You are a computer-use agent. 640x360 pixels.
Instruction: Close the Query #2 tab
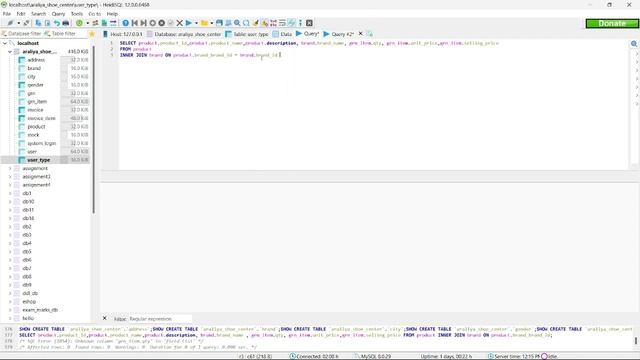coord(360,34)
